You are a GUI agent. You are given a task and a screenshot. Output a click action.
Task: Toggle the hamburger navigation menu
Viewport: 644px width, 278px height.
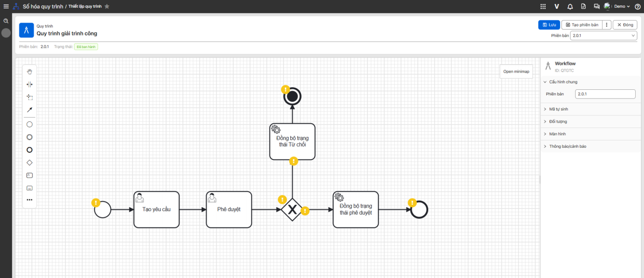coord(6,6)
